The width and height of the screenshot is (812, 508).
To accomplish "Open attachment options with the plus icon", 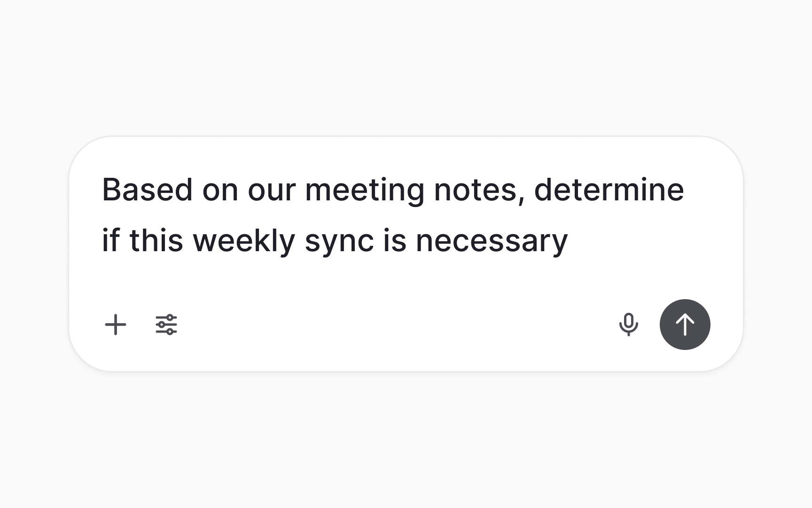I will (116, 324).
